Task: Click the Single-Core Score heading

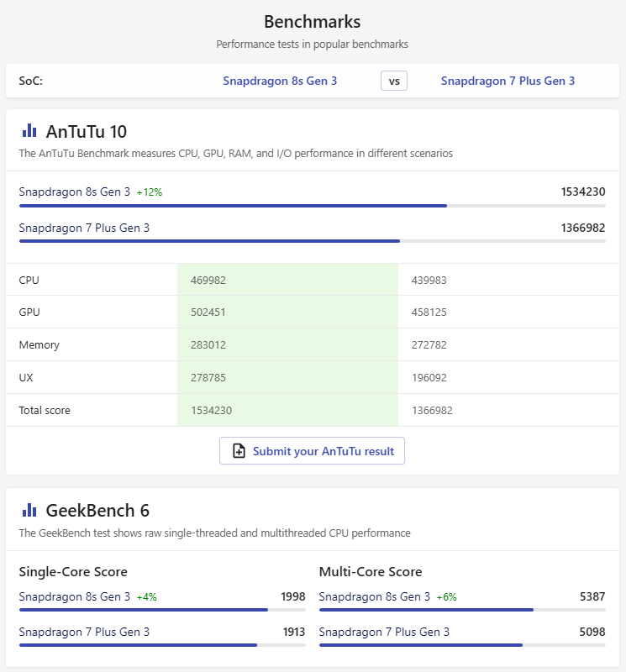Action: click(73, 572)
